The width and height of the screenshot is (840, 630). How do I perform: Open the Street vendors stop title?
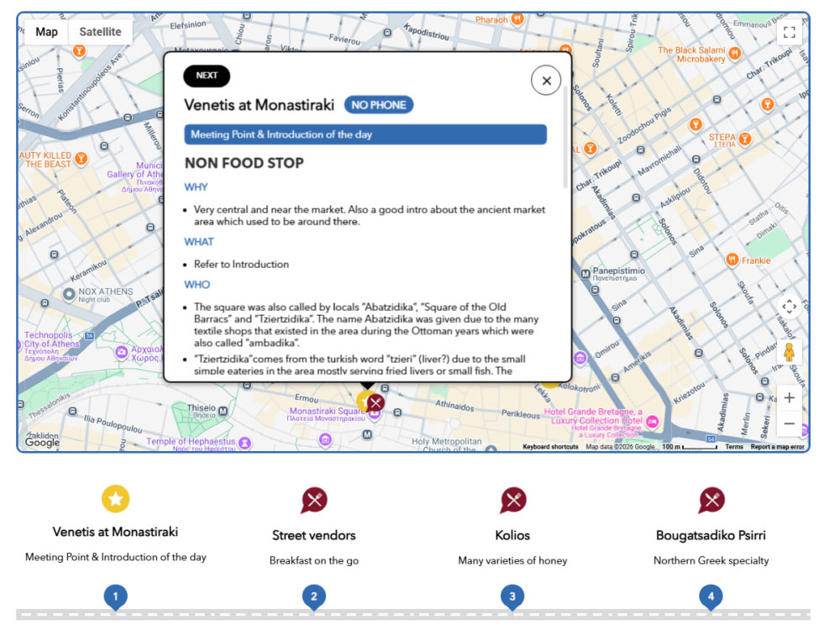tap(314, 535)
